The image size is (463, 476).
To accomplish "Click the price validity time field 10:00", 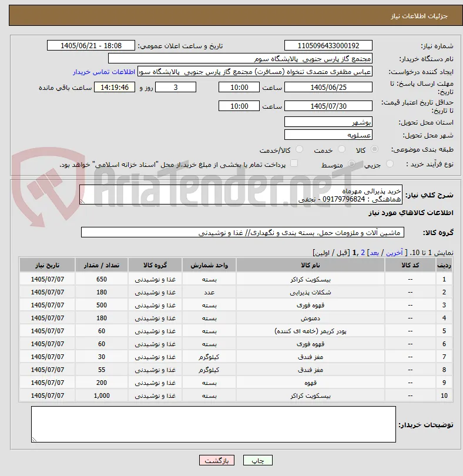I will (x=239, y=106).
